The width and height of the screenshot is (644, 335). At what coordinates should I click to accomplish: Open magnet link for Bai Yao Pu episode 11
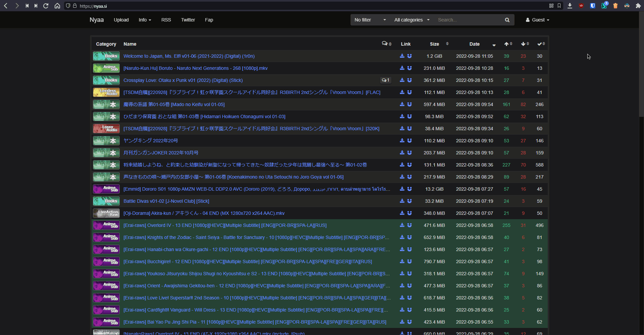coord(410,322)
